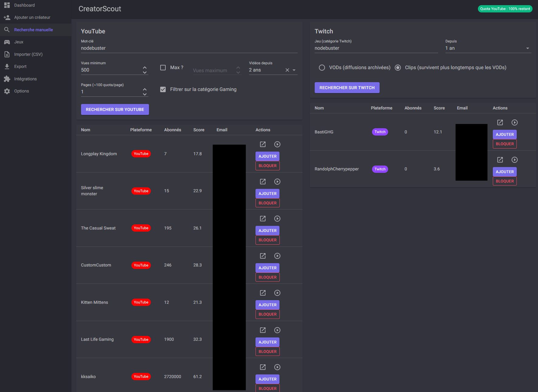Click RECHERCHER SUR TWITCH button
The height and width of the screenshot is (392, 538).
(347, 88)
